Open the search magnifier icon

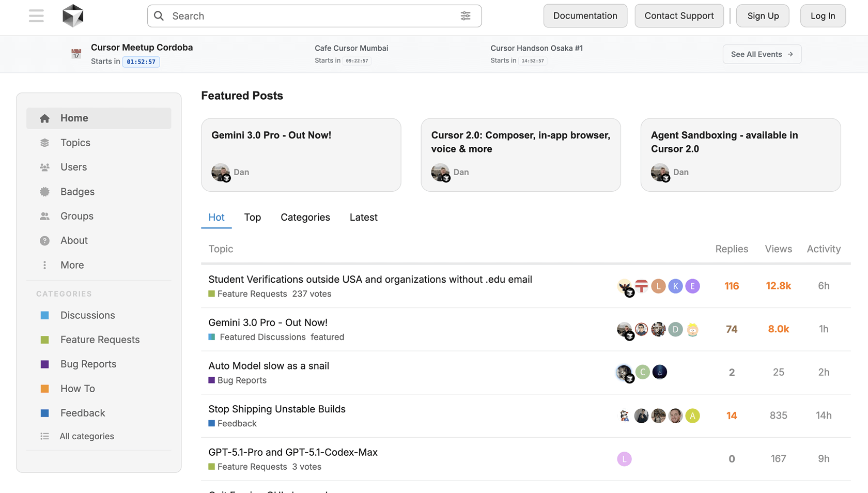pyautogui.click(x=159, y=16)
